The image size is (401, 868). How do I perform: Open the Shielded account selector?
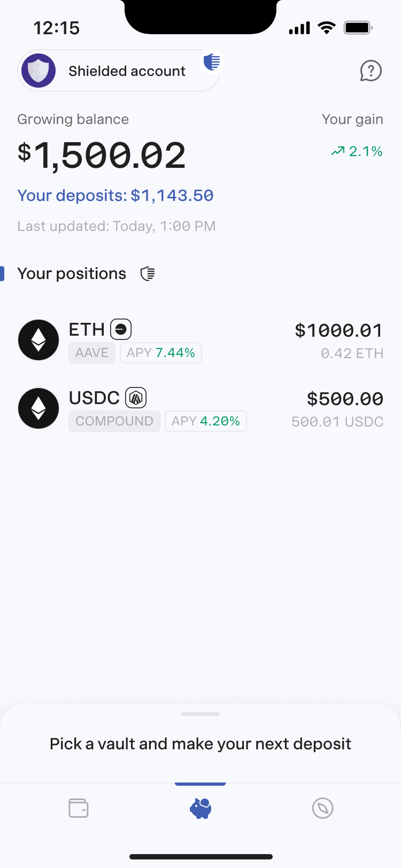(x=118, y=71)
